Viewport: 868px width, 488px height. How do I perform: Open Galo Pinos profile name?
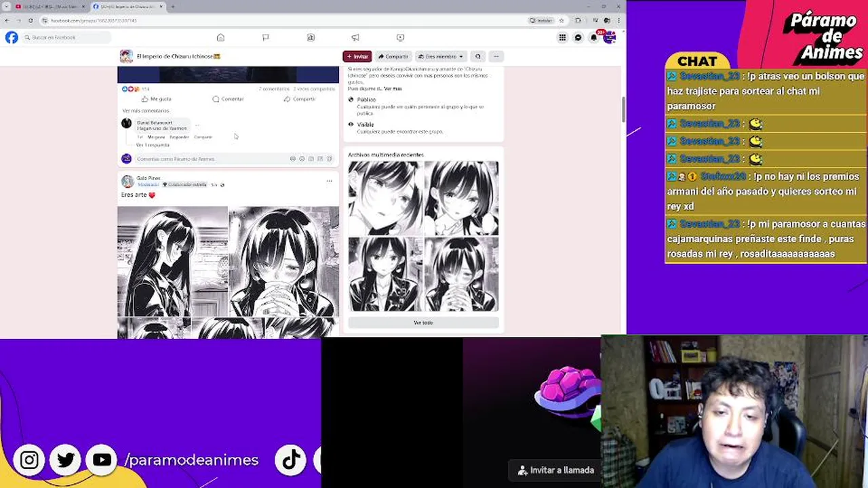[x=149, y=178]
